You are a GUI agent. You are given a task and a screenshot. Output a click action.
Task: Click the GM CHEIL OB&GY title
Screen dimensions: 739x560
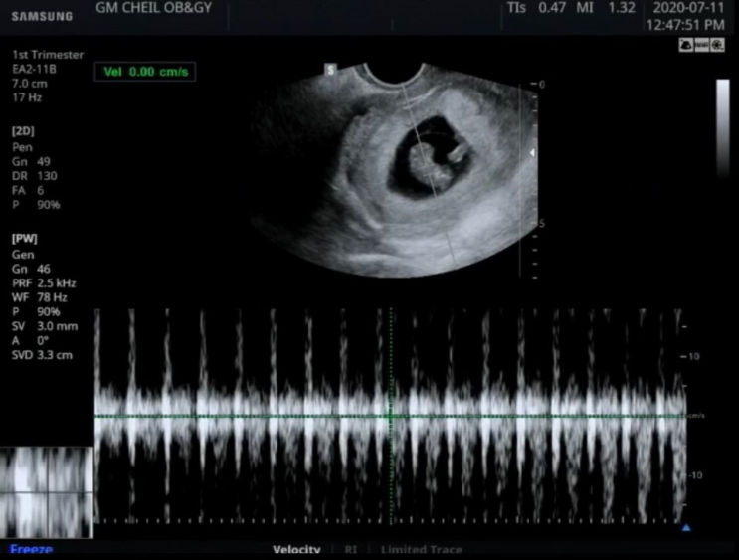click(x=153, y=8)
